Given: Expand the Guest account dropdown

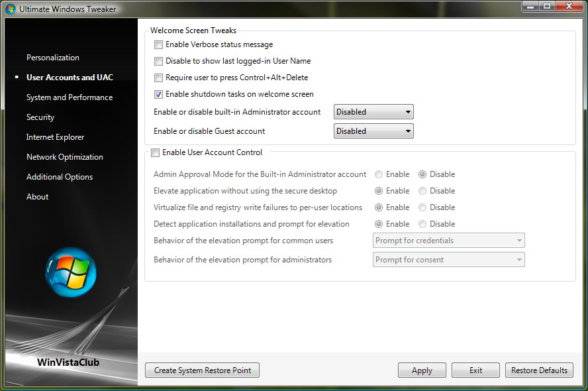Looking at the screenshot, I should [373, 131].
